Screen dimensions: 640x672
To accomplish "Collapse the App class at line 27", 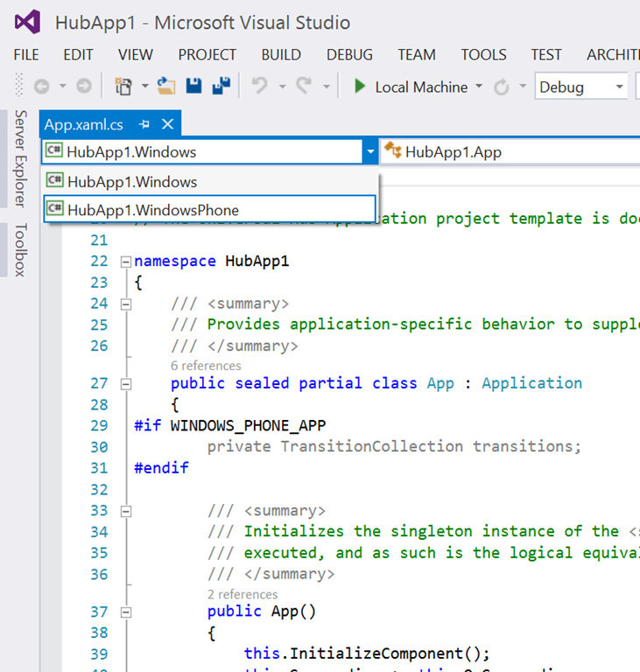I will pos(126,384).
